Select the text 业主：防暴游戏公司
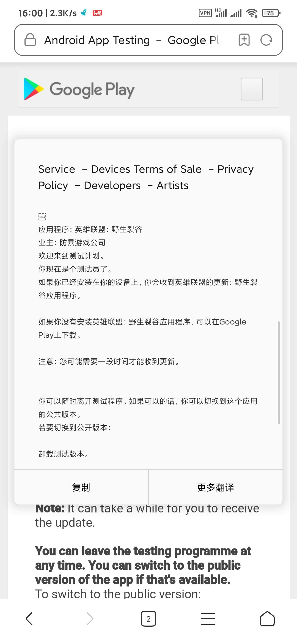Viewport: 297px width, 644px height. click(x=72, y=242)
